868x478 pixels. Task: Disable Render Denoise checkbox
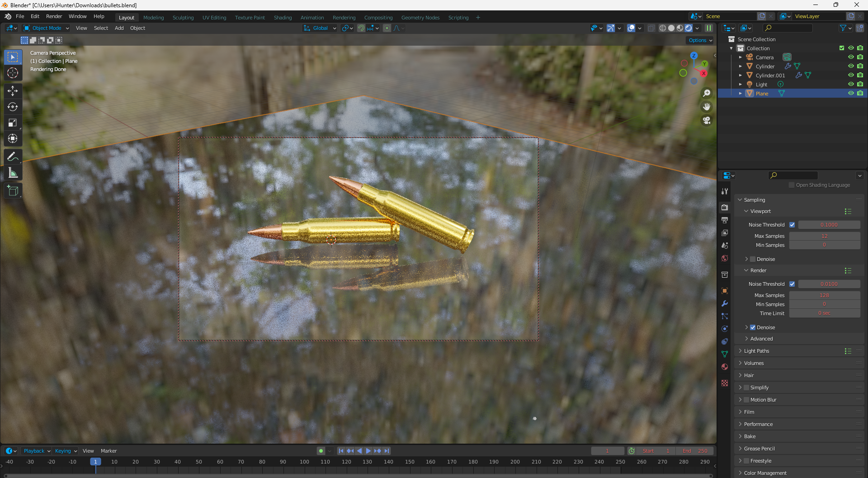tap(753, 327)
